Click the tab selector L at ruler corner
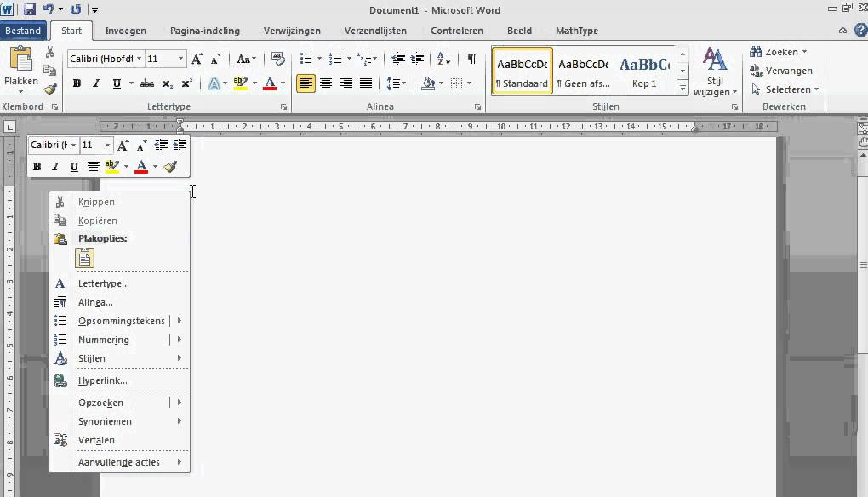 tap(9, 128)
